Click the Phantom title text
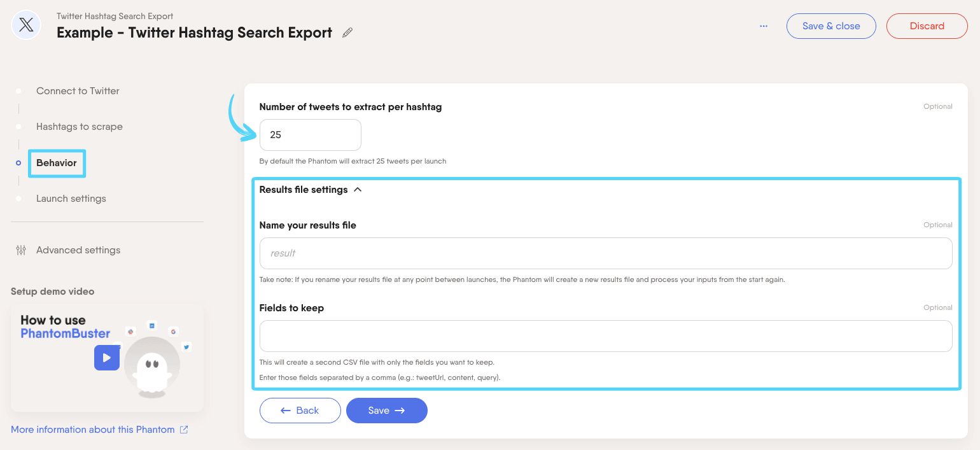The height and width of the screenshot is (450, 980). click(194, 32)
